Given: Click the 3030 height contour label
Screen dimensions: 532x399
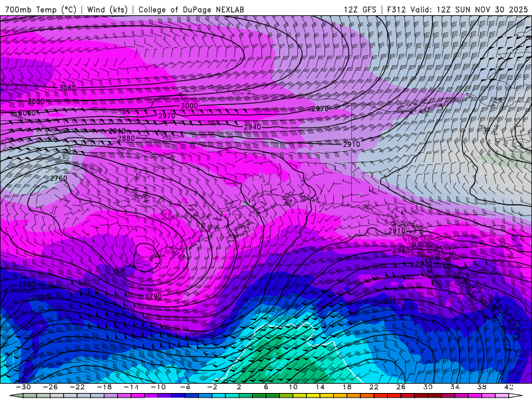Looking at the screenshot, I should (36, 102).
